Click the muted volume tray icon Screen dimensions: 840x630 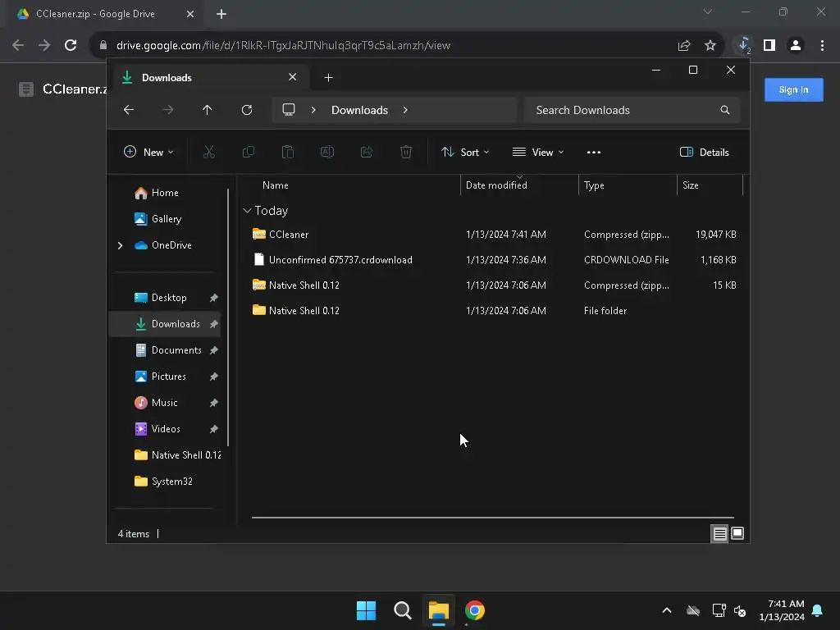point(741,610)
